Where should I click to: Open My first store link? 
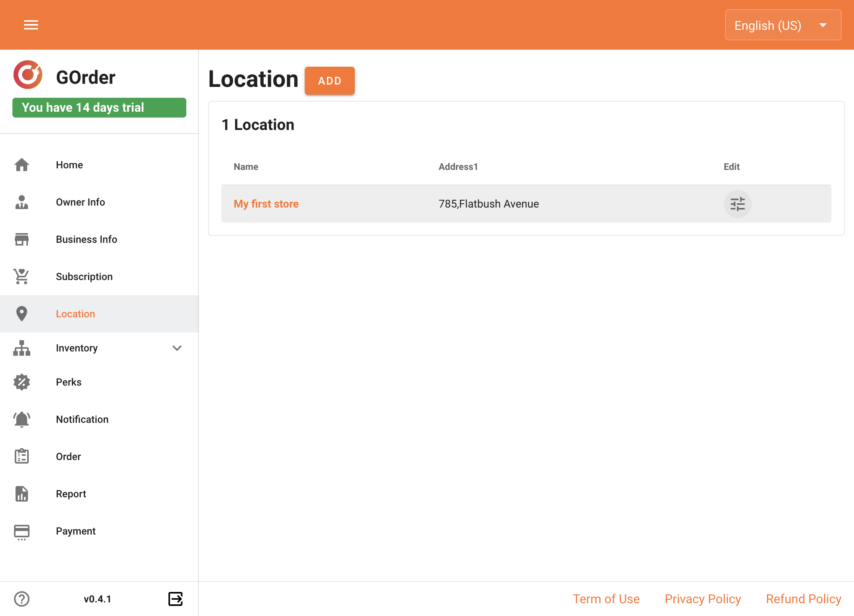[x=266, y=204]
